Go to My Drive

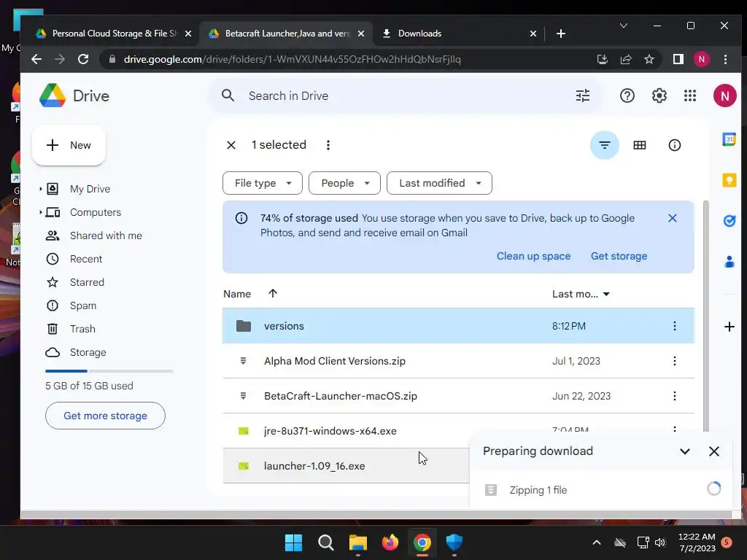pos(90,189)
